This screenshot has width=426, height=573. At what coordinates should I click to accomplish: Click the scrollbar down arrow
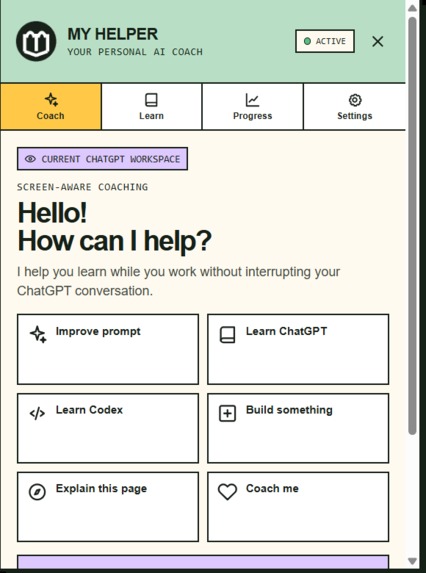[x=412, y=561]
